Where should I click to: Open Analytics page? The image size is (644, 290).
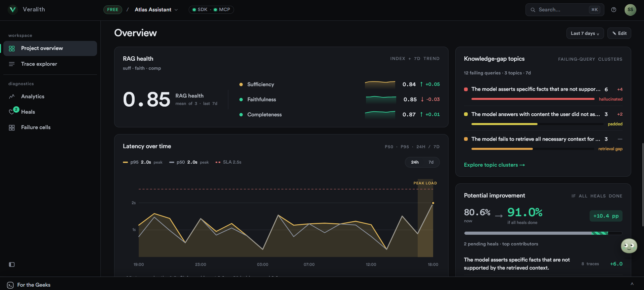click(50, 97)
